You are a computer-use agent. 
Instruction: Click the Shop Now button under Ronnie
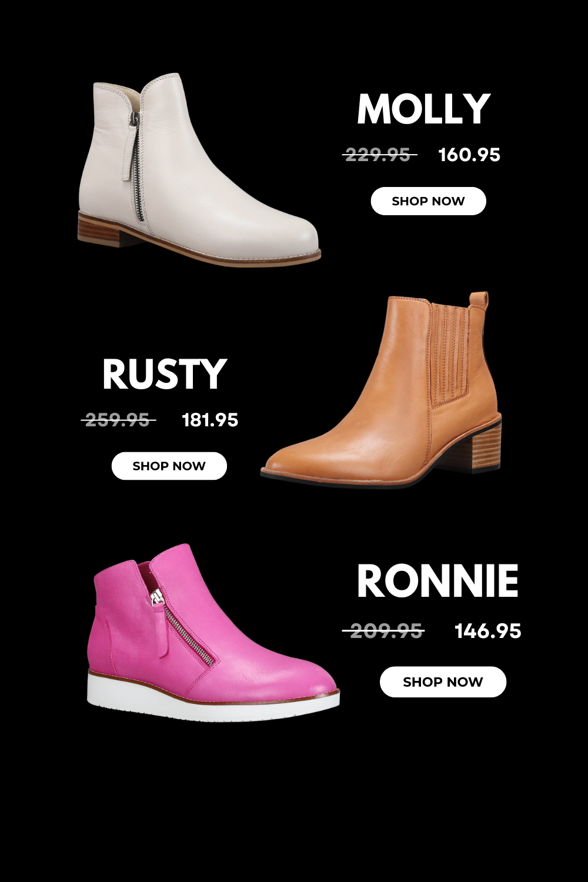[x=443, y=681]
